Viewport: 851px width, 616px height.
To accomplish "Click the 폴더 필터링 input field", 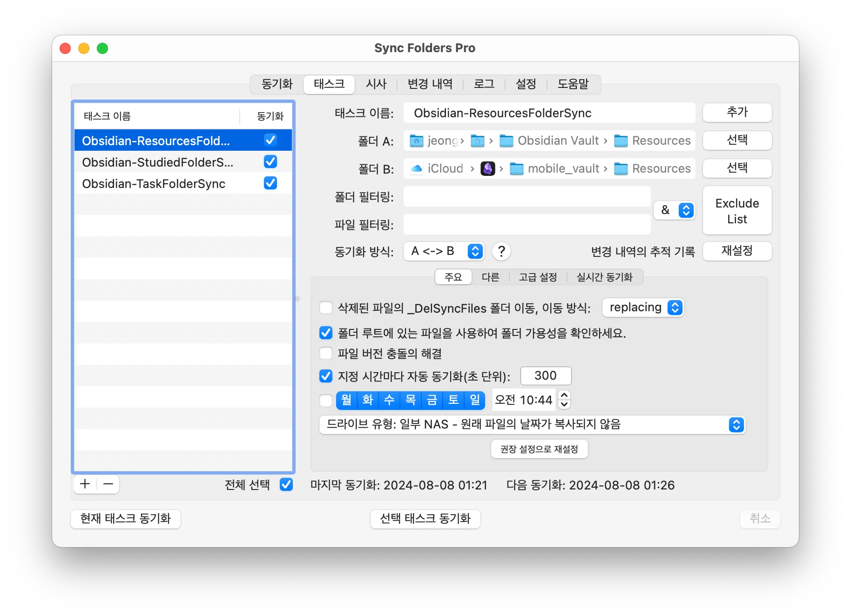I will 527,197.
